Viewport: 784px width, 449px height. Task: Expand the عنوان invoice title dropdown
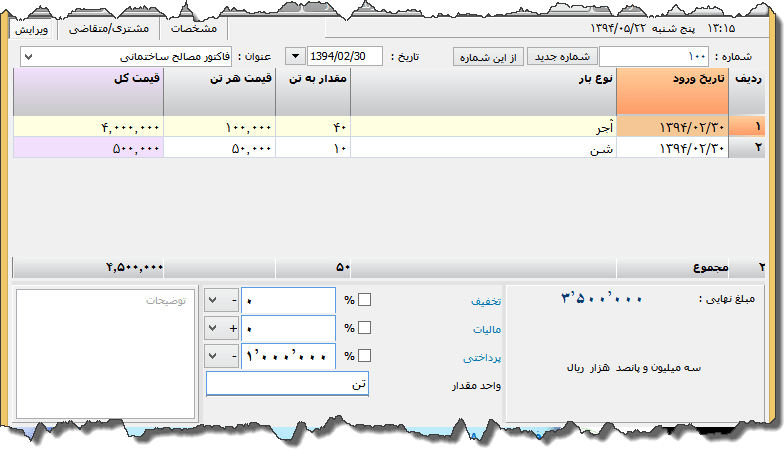pos(27,57)
